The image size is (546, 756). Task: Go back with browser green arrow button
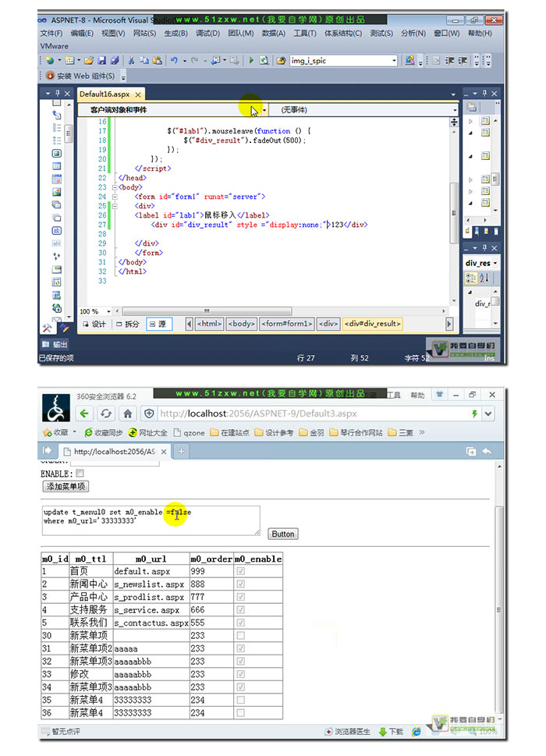[x=85, y=413]
